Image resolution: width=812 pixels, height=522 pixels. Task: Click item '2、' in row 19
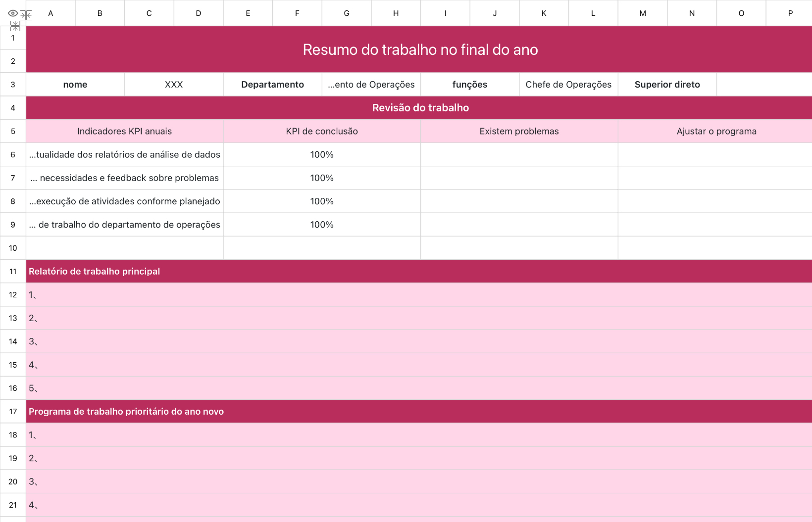coord(419,458)
